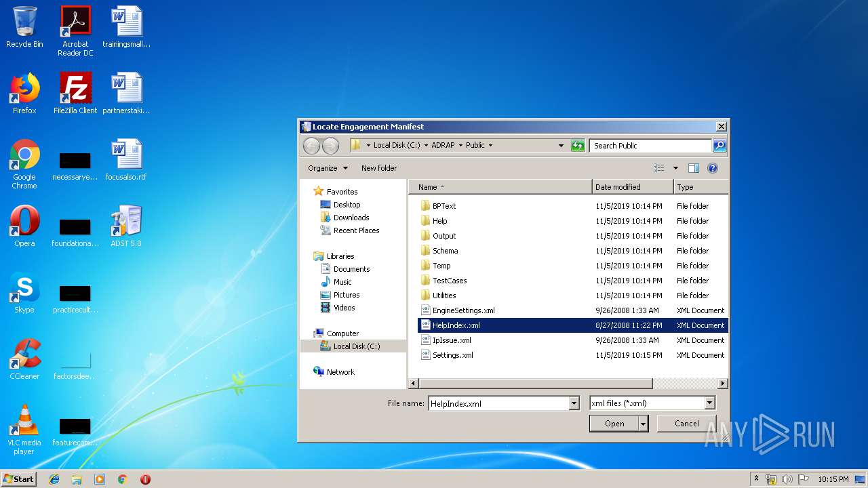Click the Forward navigation arrow in dialog

[x=330, y=146]
